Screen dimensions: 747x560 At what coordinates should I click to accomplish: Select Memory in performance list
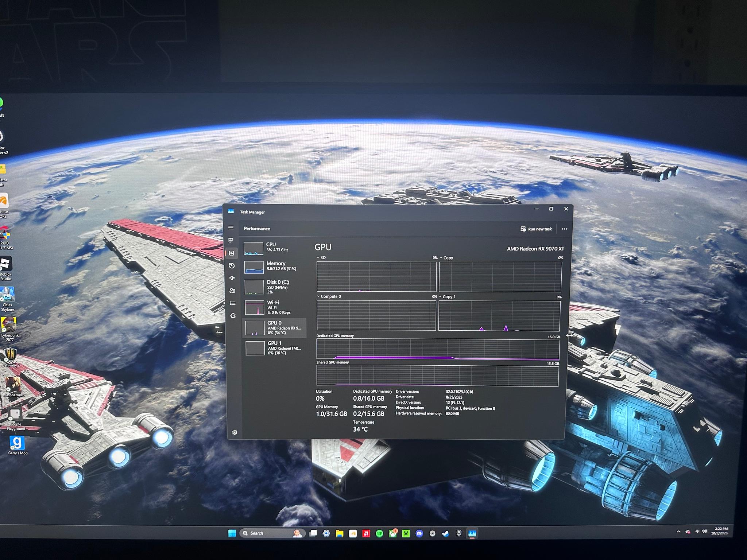coord(275,267)
